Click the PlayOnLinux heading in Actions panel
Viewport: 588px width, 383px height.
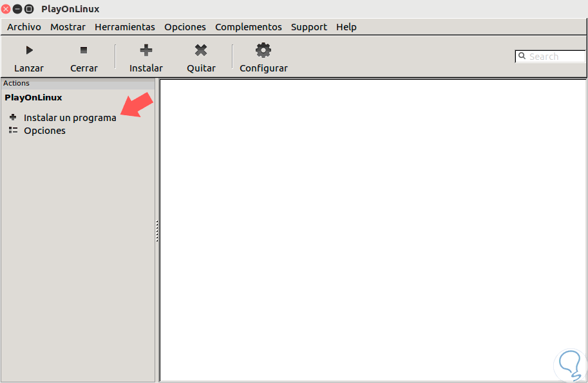tap(33, 97)
